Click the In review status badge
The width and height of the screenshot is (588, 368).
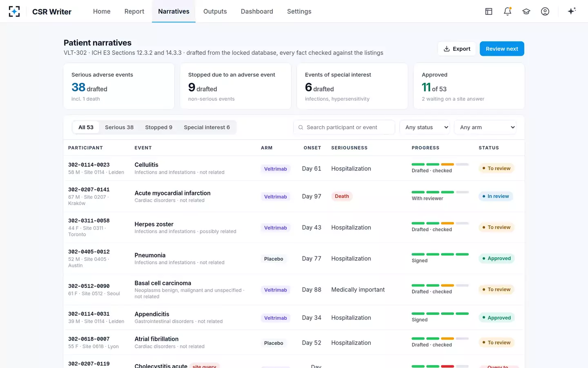click(496, 196)
